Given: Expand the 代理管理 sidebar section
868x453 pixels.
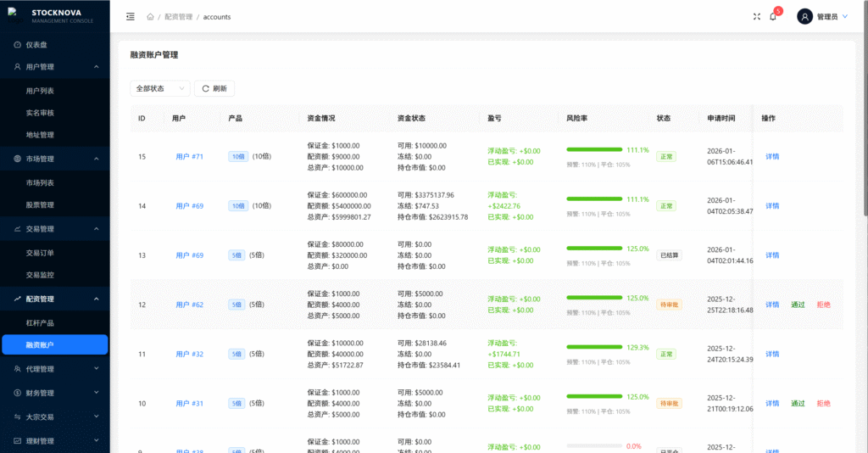Looking at the screenshot, I should (x=54, y=369).
